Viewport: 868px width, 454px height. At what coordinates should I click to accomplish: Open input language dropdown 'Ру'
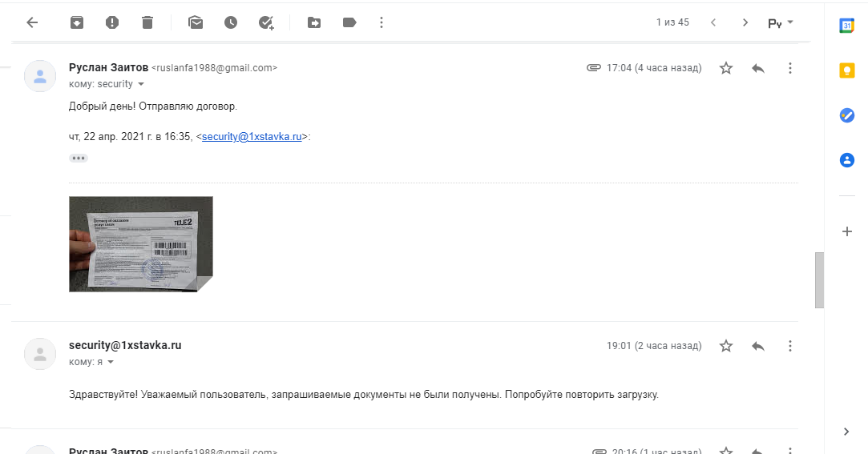(x=781, y=23)
